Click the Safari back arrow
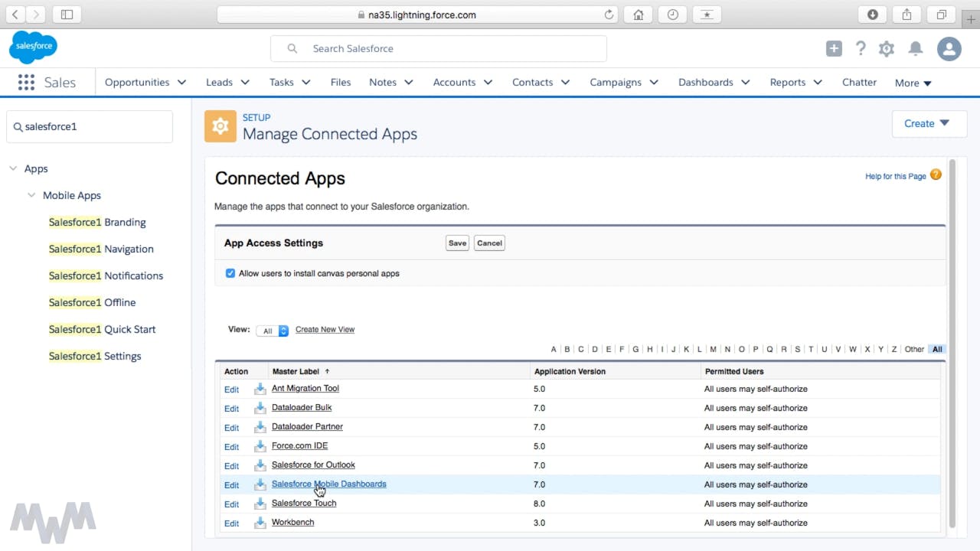The height and width of the screenshot is (551, 980). [x=15, y=15]
